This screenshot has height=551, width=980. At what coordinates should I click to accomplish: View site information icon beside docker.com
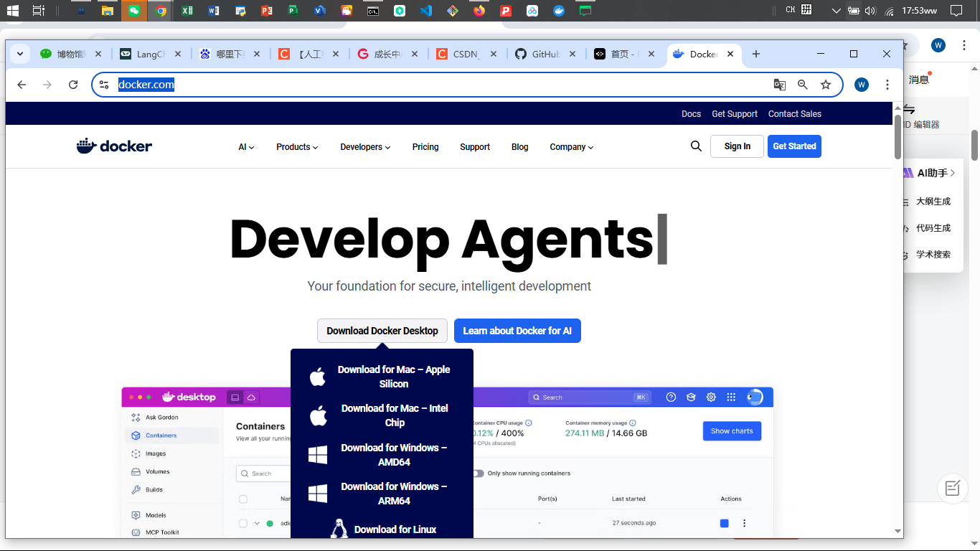tap(104, 85)
